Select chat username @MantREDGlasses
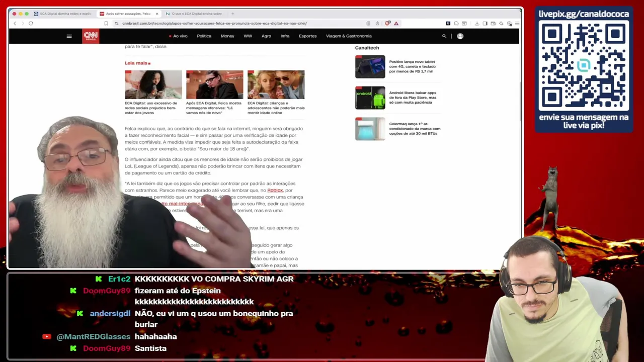 point(94,337)
